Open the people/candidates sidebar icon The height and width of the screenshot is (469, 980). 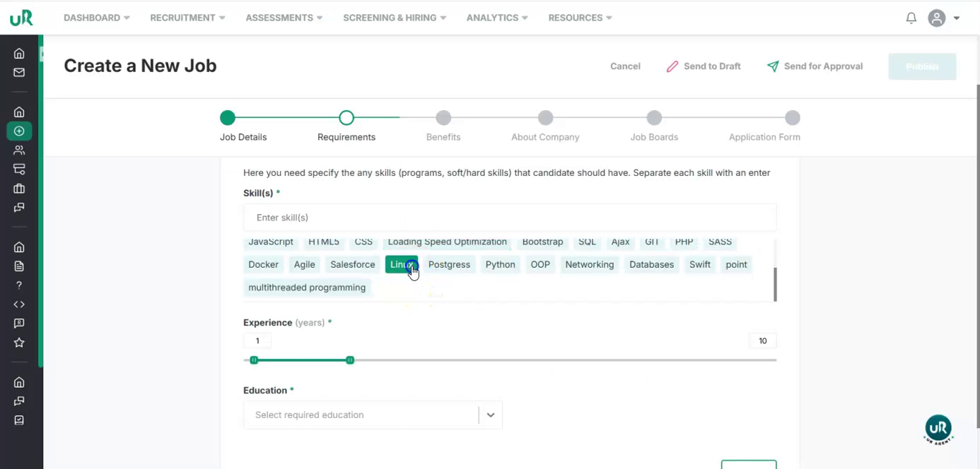tap(19, 150)
